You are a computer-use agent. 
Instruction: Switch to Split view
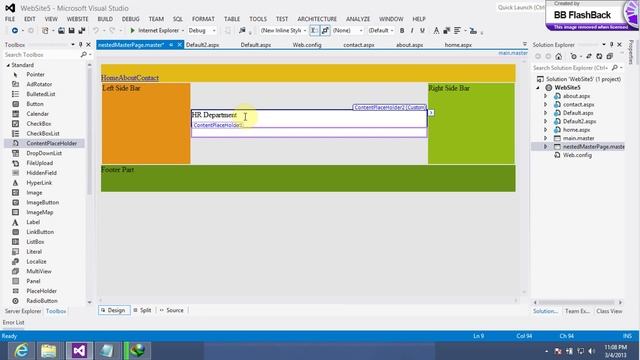click(142, 310)
